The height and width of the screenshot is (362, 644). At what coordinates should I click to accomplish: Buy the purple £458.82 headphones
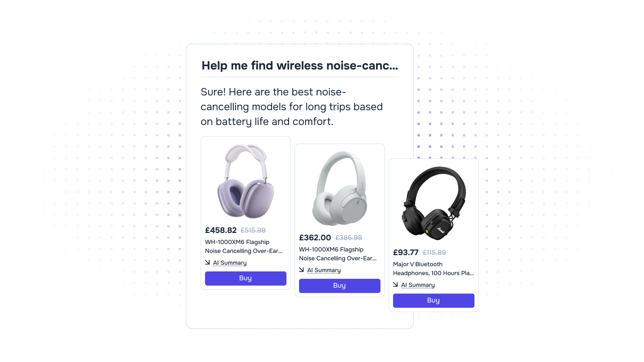point(246,278)
